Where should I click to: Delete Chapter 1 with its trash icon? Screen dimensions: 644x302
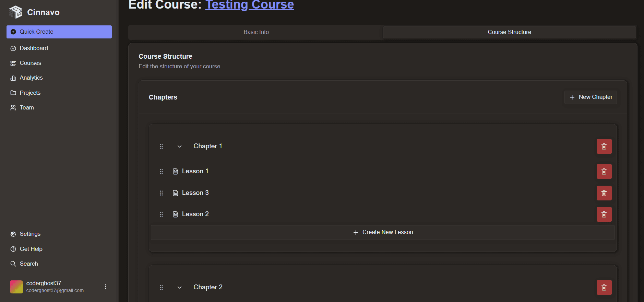604,147
